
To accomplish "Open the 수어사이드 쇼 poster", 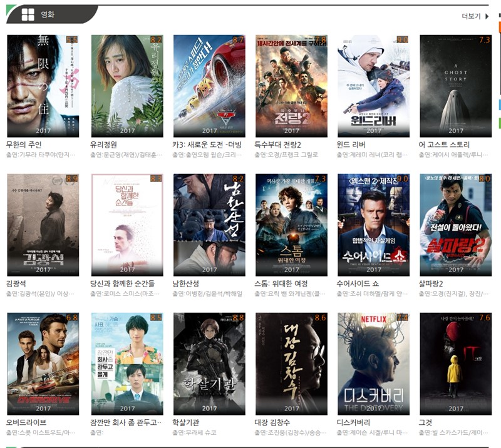I will point(373,225).
